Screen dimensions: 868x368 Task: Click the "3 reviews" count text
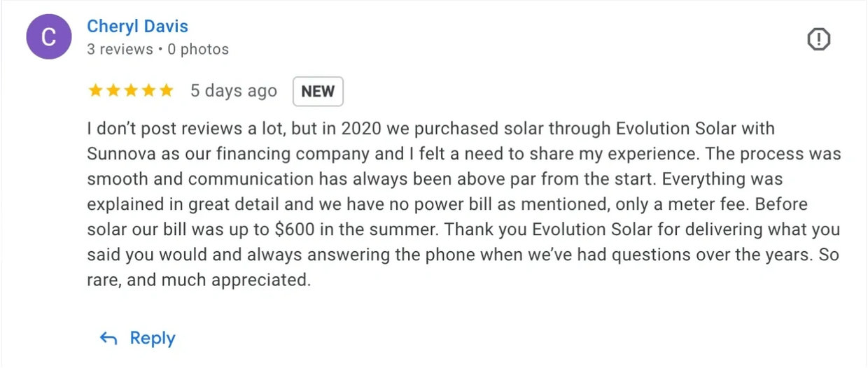[x=120, y=49]
